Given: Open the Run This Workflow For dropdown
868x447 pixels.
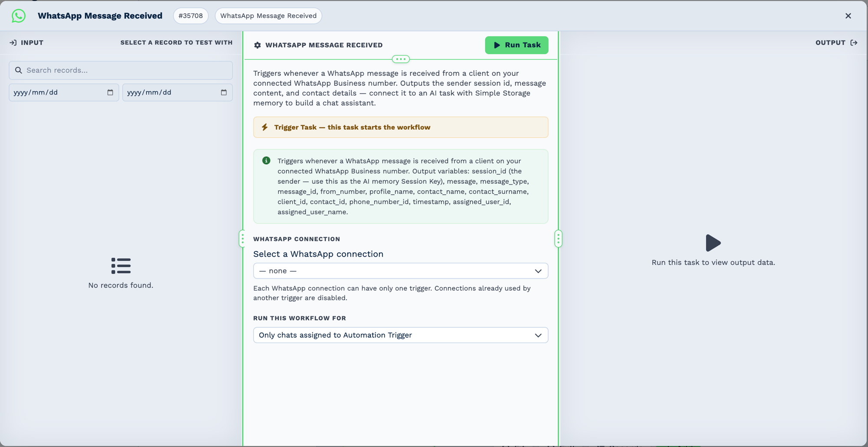Looking at the screenshot, I should [x=401, y=335].
